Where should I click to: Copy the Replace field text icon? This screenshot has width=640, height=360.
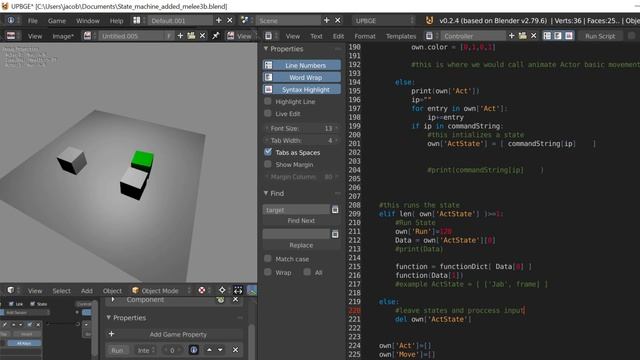tap(335, 234)
